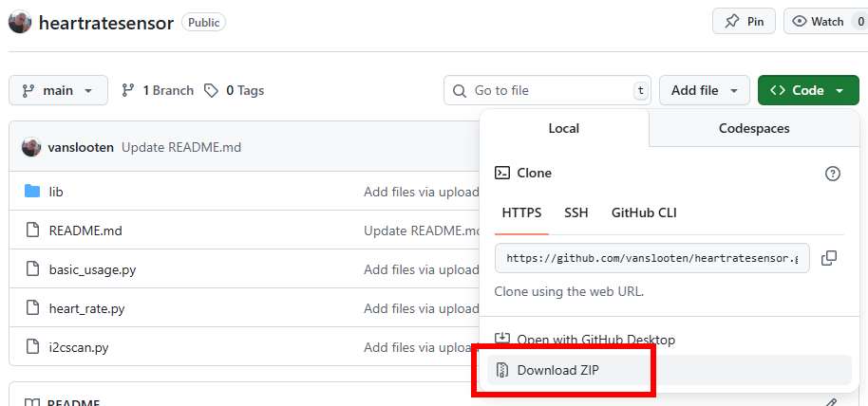This screenshot has height=406, width=868.
Task: Switch to the Local tab
Action: (563, 128)
